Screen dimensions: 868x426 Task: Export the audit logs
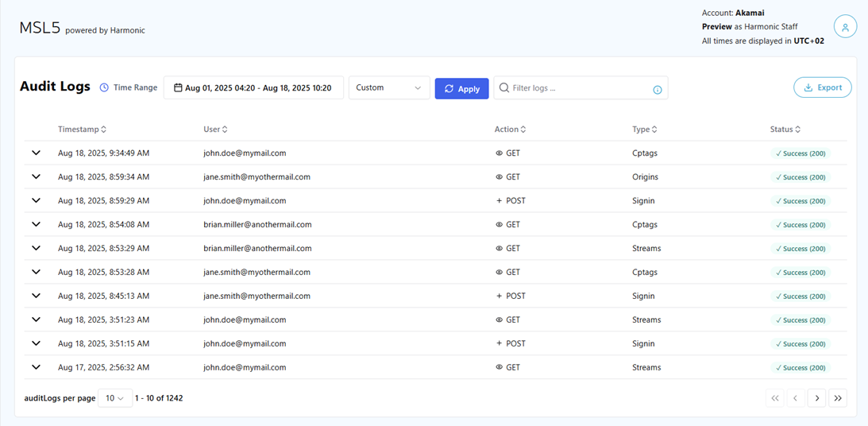[x=822, y=87]
